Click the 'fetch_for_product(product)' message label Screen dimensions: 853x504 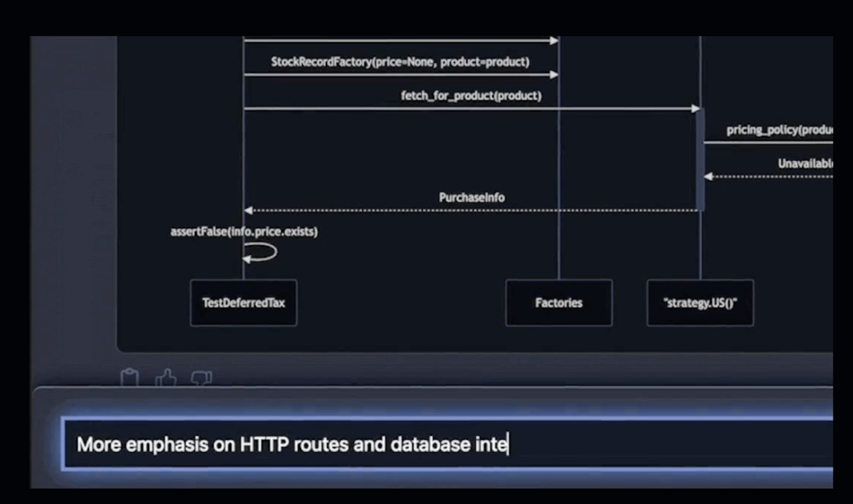tap(471, 96)
